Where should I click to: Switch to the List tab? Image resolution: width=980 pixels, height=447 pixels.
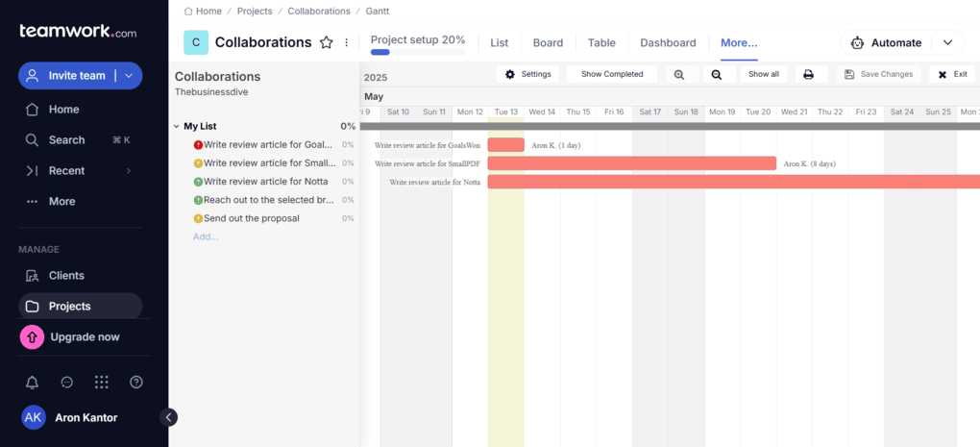point(500,43)
